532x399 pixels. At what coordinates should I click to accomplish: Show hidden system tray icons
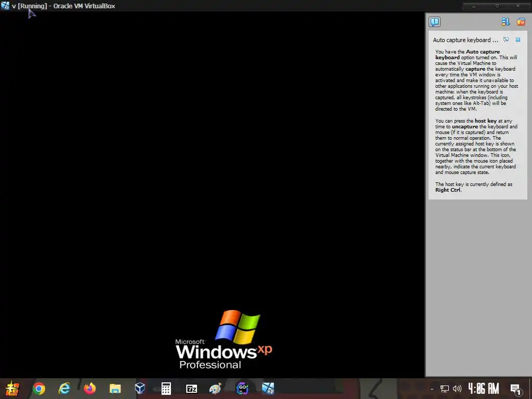coord(432,389)
